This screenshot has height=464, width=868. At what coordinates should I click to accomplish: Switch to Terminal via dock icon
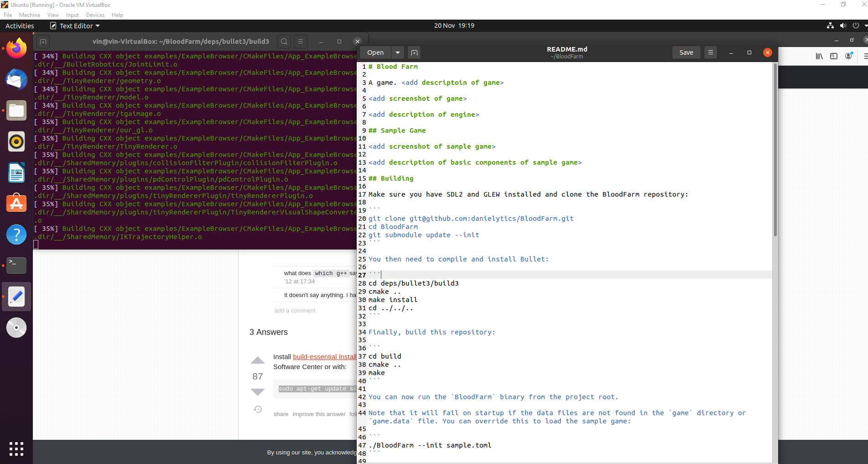16,266
